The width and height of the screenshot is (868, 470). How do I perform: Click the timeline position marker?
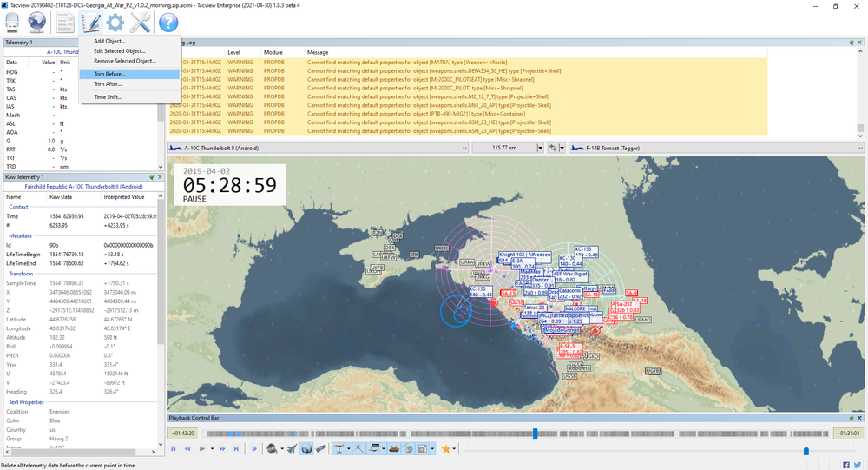point(535,433)
